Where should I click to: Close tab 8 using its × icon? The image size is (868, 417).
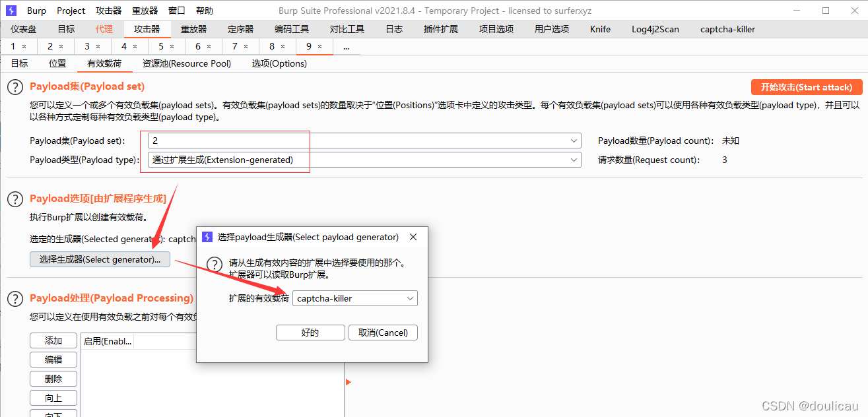point(283,47)
